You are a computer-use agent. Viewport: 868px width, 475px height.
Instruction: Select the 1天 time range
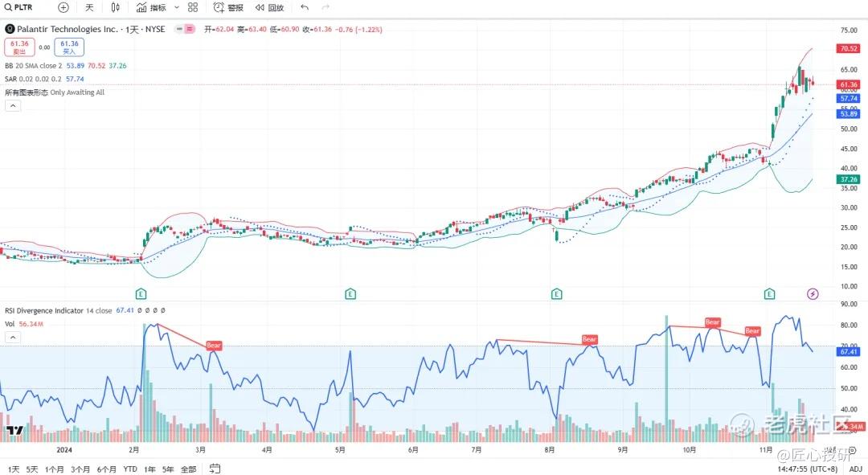tap(14, 469)
